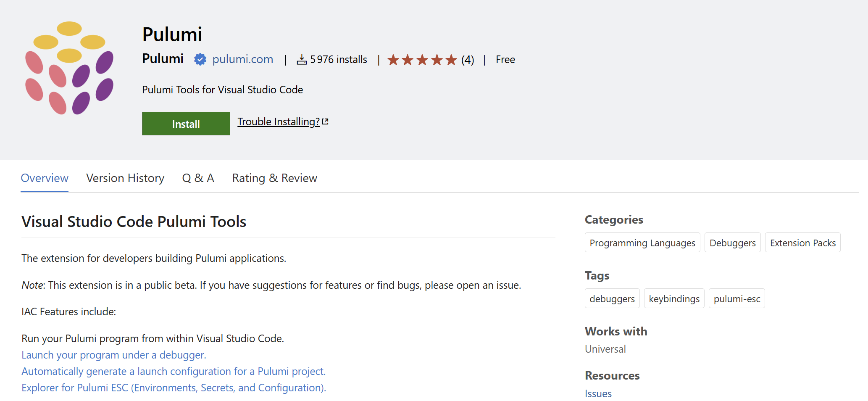Select the Overview tab
The image size is (868, 401).
point(45,178)
